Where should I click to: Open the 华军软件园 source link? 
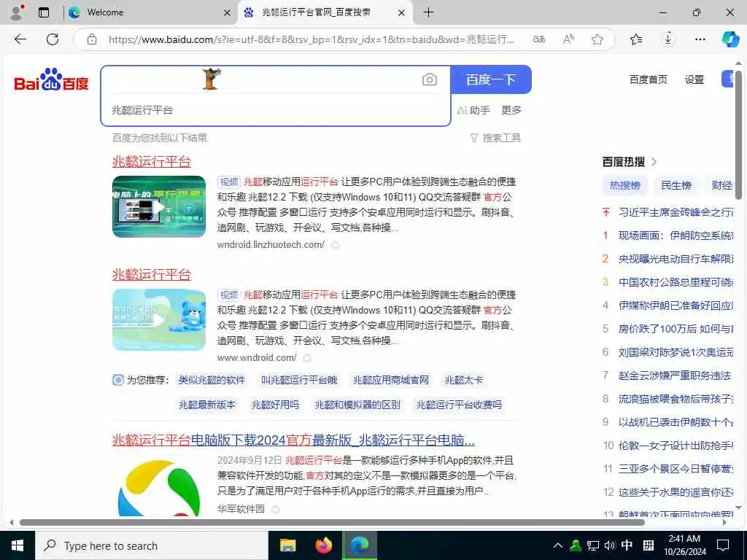point(241,509)
